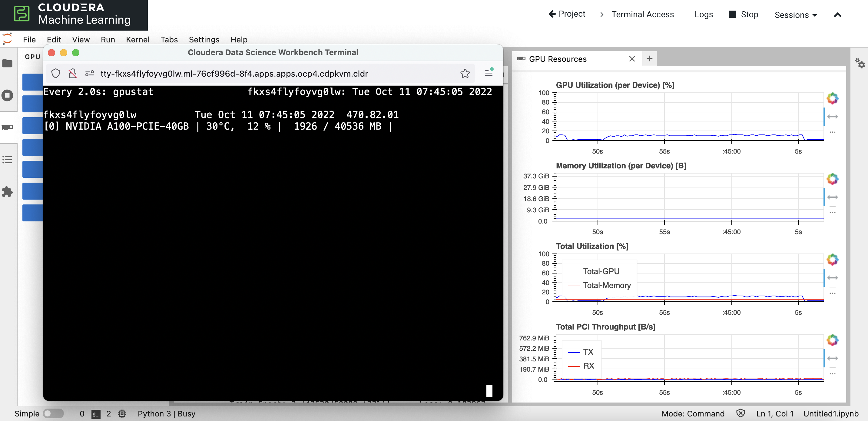Select the GPU Resources tab

click(557, 59)
